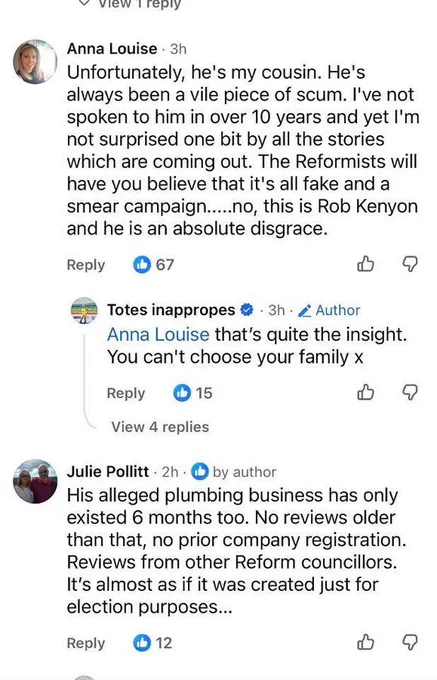This screenshot has height=680, width=437.
Task: Open Anna Louise's profile picture
Action: tap(35, 61)
